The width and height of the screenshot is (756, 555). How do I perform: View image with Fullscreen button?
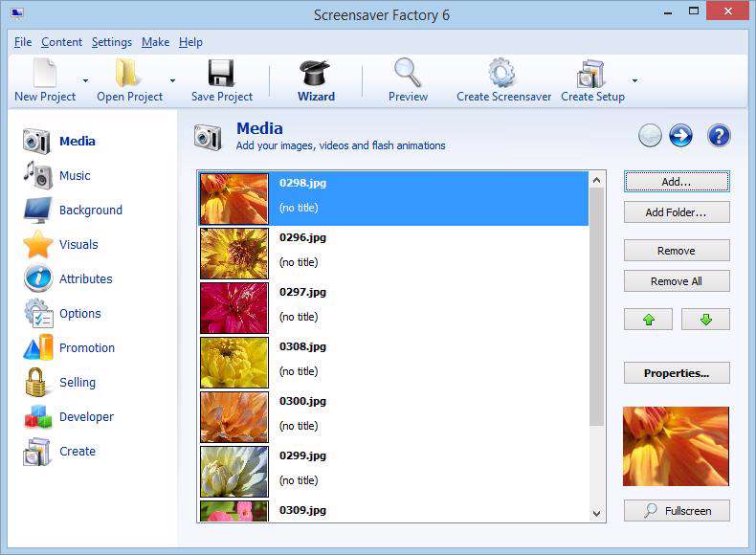point(677,511)
